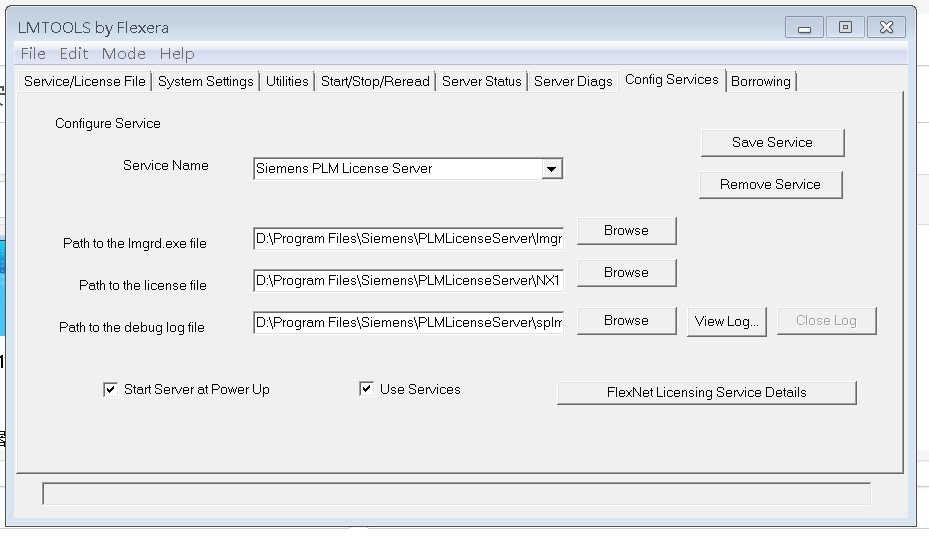Browse for the lmgrd.exe file path
Viewport: 929px width, 536px height.
[x=626, y=231]
